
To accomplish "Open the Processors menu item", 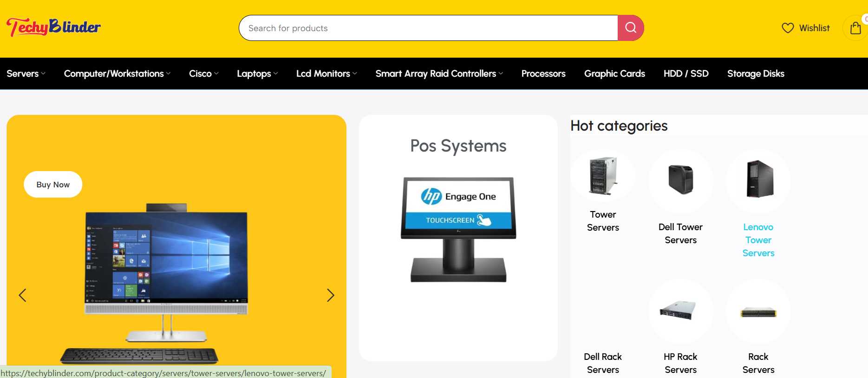I will (543, 73).
